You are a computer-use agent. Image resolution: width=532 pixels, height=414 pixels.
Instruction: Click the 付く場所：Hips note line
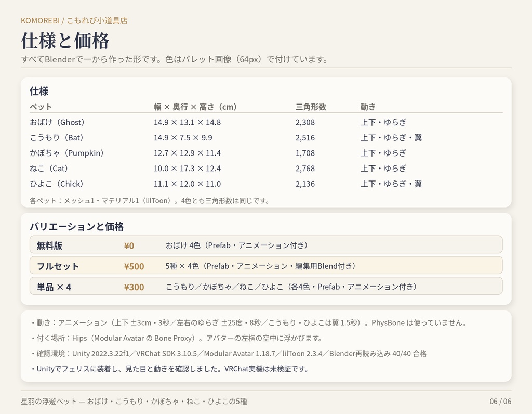(177, 338)
